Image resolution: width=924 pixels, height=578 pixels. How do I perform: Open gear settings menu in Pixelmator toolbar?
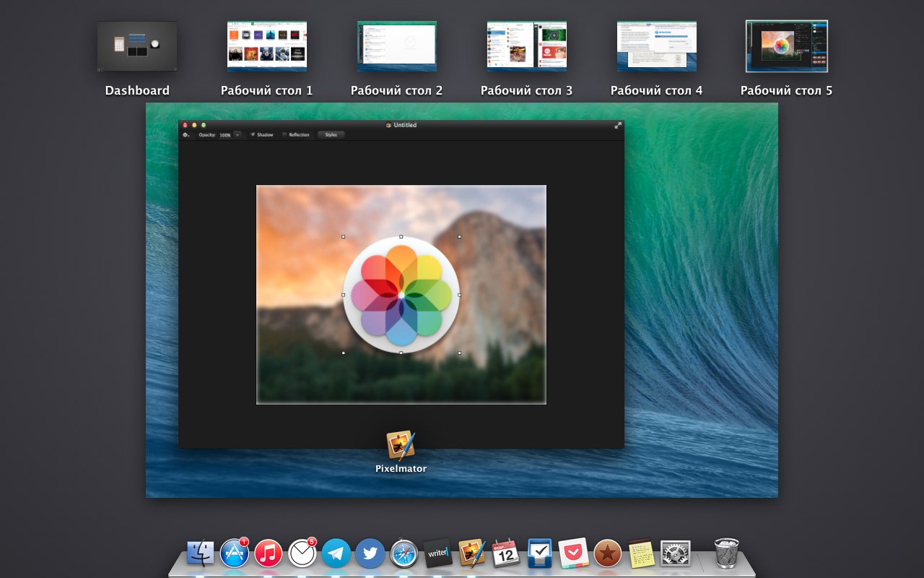click(186, 135)
